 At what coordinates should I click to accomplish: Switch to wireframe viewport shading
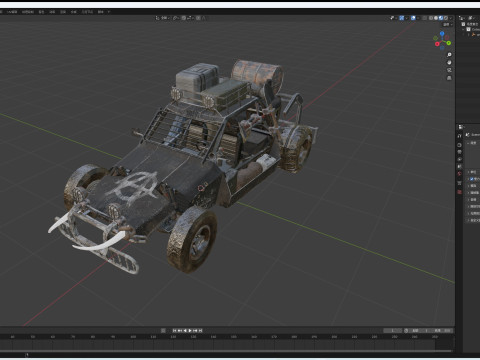(x=431, y=18)
